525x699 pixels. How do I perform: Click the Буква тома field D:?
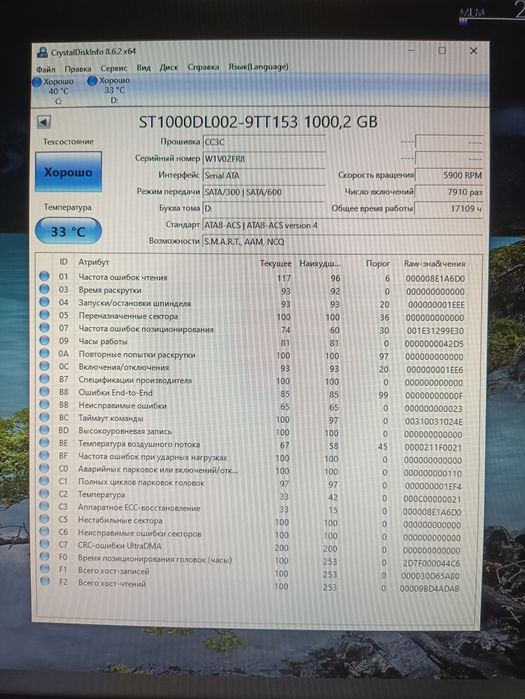pos(264,209)
